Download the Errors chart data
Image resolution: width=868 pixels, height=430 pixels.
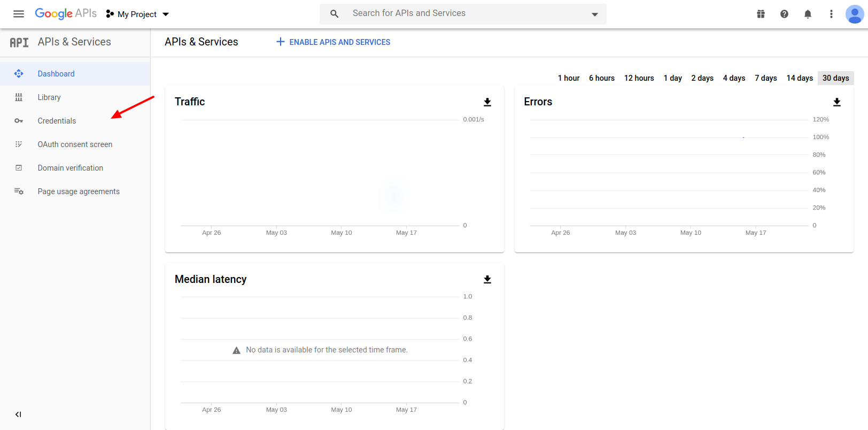[x=837, y=102]
